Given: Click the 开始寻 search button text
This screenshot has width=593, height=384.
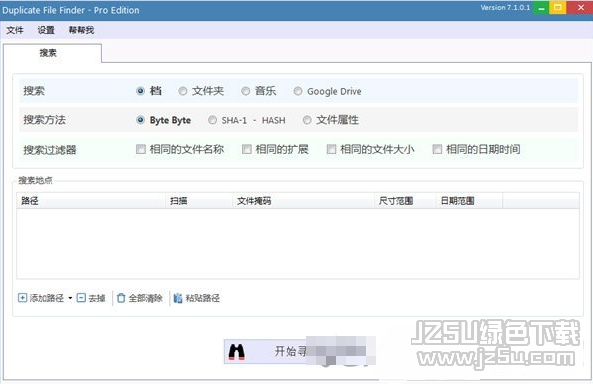Looking at the screenshot, I should (x=290, y=351).
